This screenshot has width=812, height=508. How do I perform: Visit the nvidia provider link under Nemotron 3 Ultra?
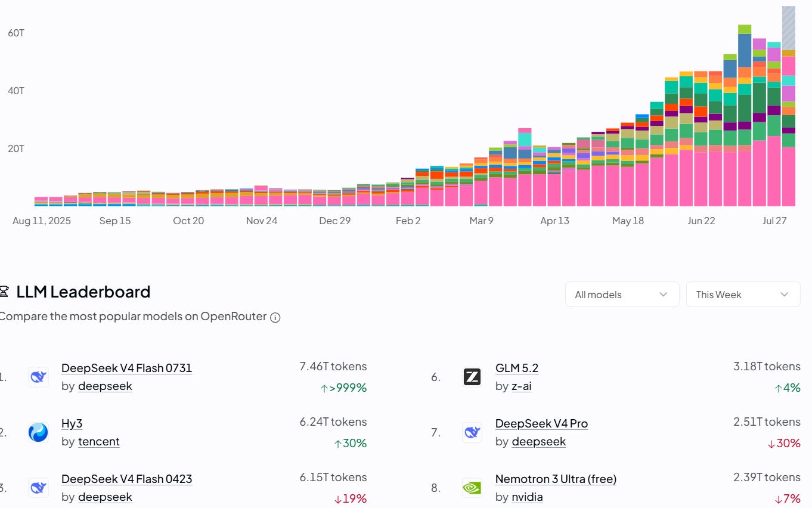click(528, 497)
